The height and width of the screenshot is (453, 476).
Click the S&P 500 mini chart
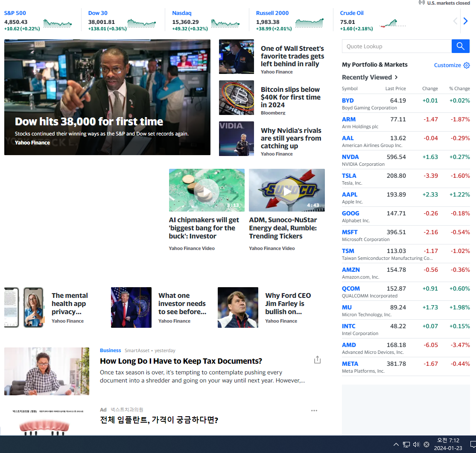pos(58,24)
